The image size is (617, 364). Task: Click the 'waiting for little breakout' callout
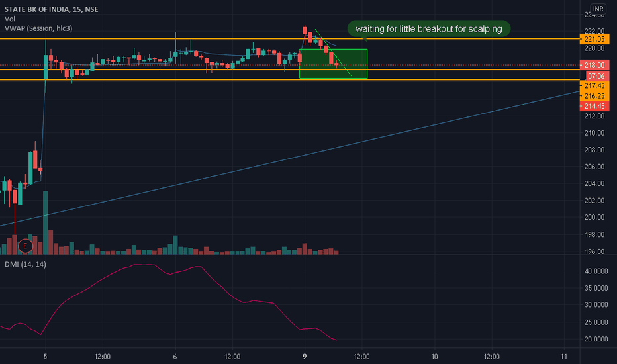click(428, 29)
